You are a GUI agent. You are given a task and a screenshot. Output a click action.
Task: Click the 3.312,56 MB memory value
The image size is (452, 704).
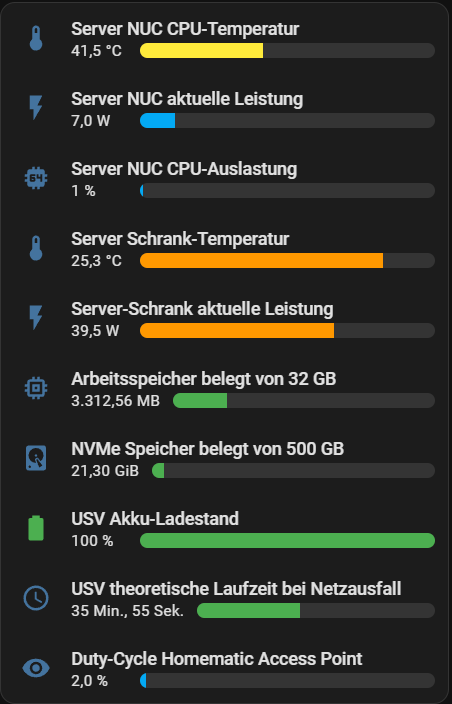115,401
